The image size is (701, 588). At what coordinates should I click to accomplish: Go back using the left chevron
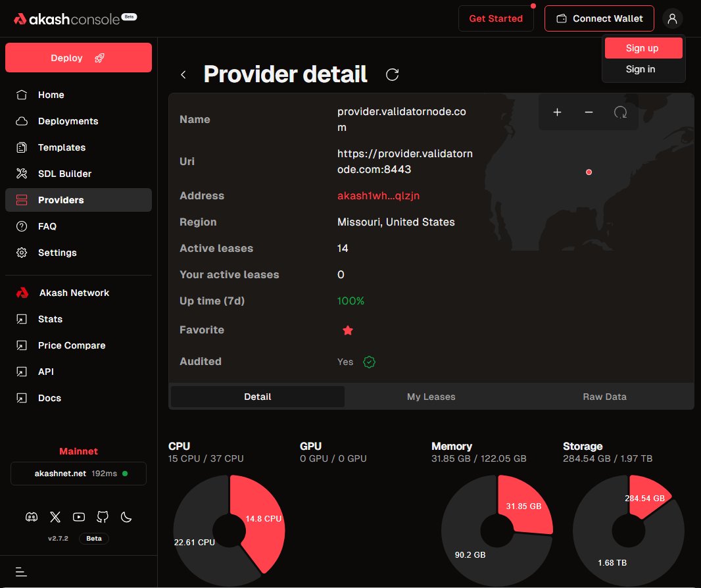pos(183,75)
